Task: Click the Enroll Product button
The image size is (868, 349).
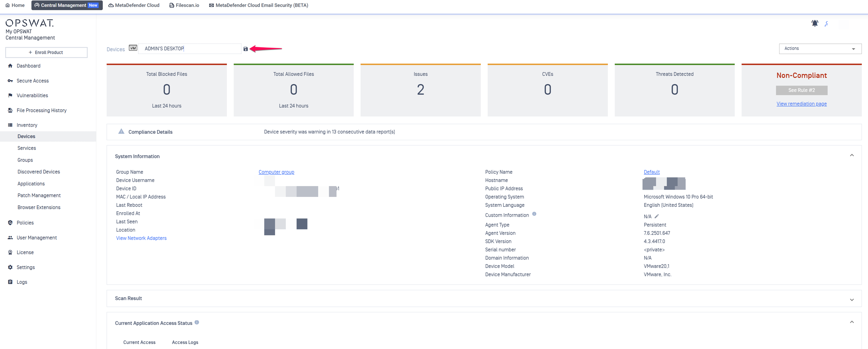Action: click(x=46, y=52)
